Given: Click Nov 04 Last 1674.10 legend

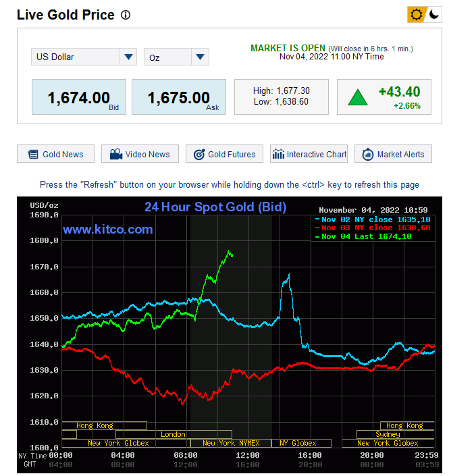Looking at the screenshot, I should (x=363, y=236).
